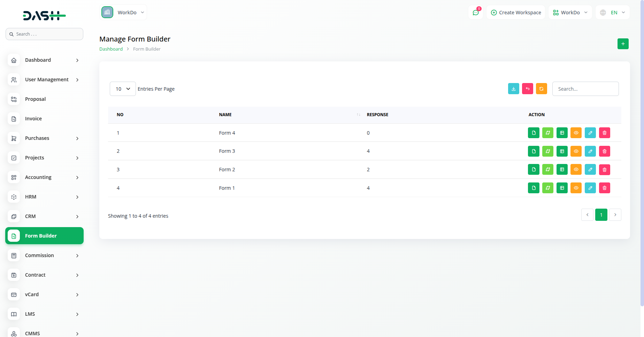
Task: Open the Invoice sidebar menu item
Action: click(33, 119)
